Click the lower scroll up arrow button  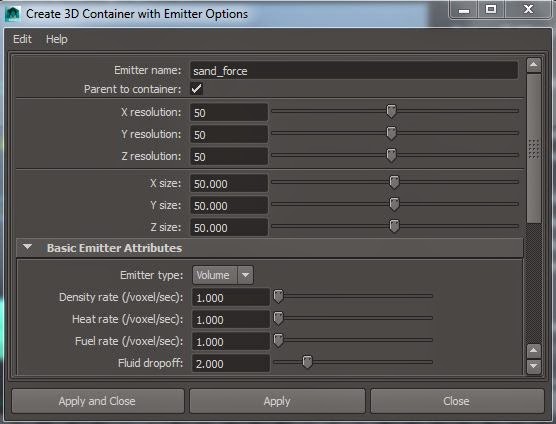pyautogui.click(x=534, y=351)
